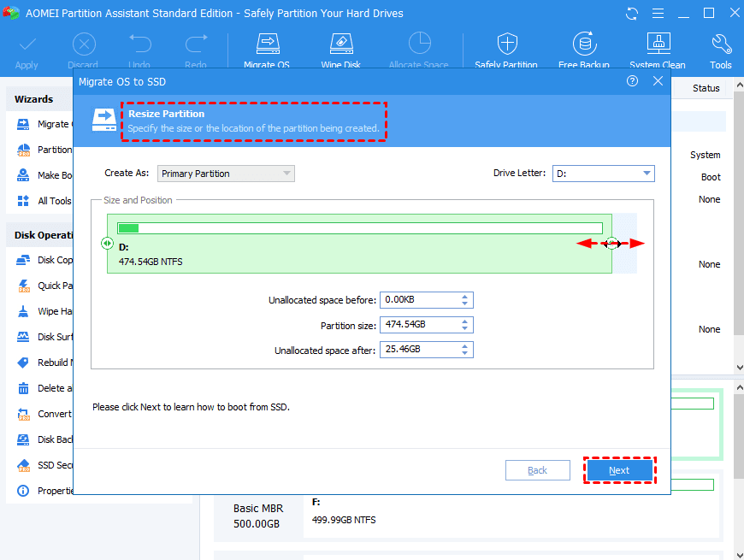This screenshot has height=560, width=744.
Task: Click the Rebuild MBR sidebar icon
Action: click(x=23, y=363)
